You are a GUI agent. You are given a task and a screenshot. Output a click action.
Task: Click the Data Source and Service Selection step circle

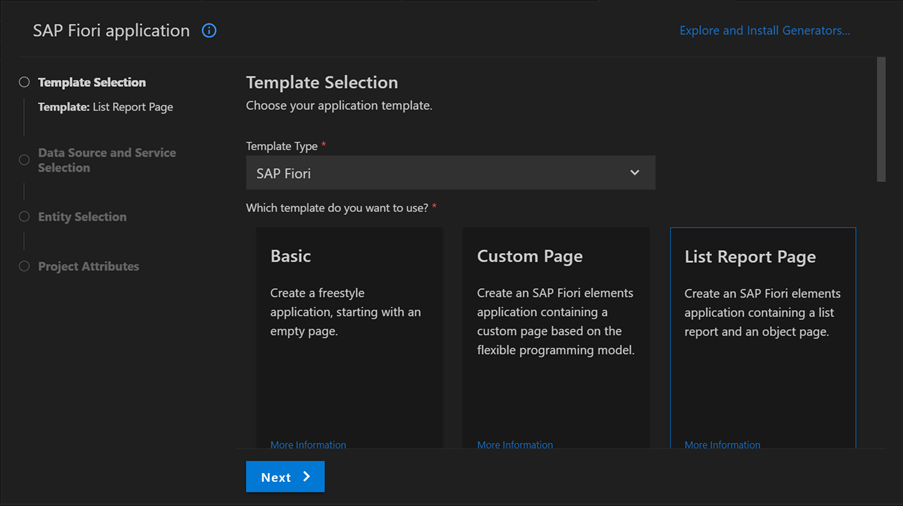click(x=24, y=160)
